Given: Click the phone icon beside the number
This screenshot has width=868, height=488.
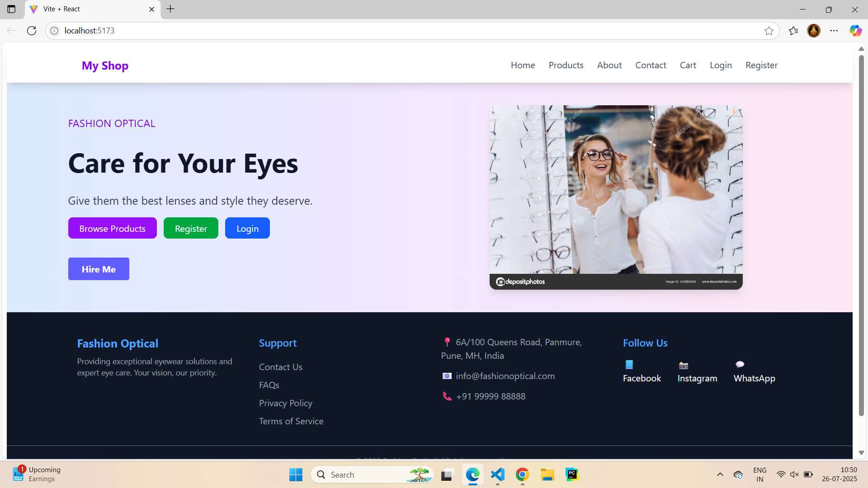Looking at the screenshot, I should tap(447, 396).
